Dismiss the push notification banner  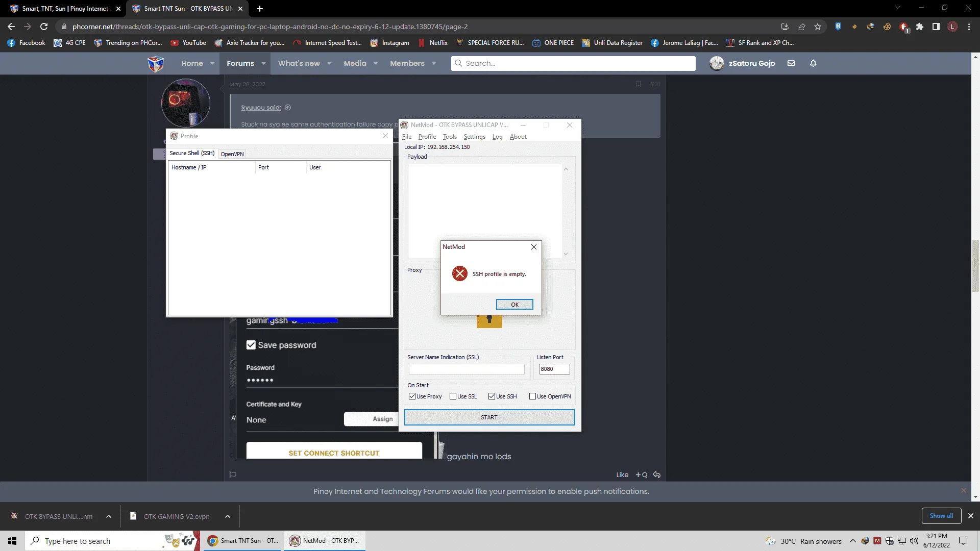tap(964, 490)
